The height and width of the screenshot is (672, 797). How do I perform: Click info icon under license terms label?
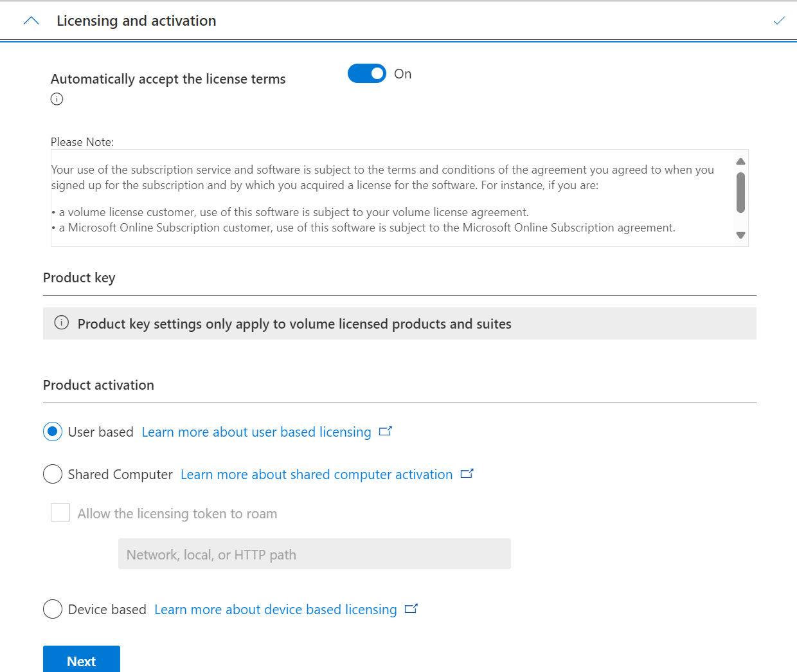(x=57, y=99)
